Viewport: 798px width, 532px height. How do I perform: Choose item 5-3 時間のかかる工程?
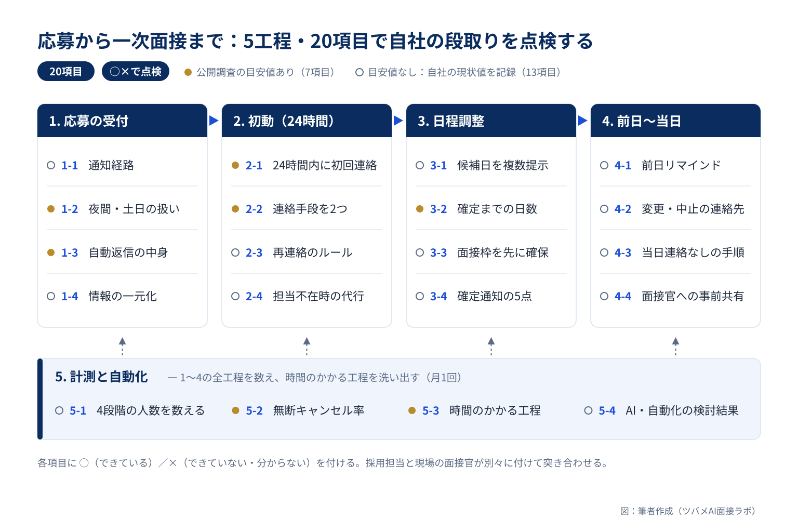pos(474,410)
